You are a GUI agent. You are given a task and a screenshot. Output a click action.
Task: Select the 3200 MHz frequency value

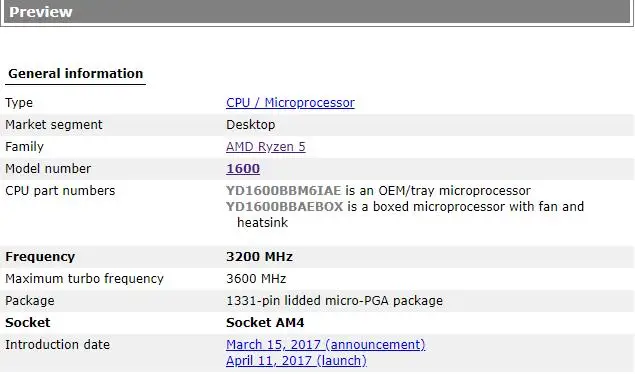click(259, 257)
